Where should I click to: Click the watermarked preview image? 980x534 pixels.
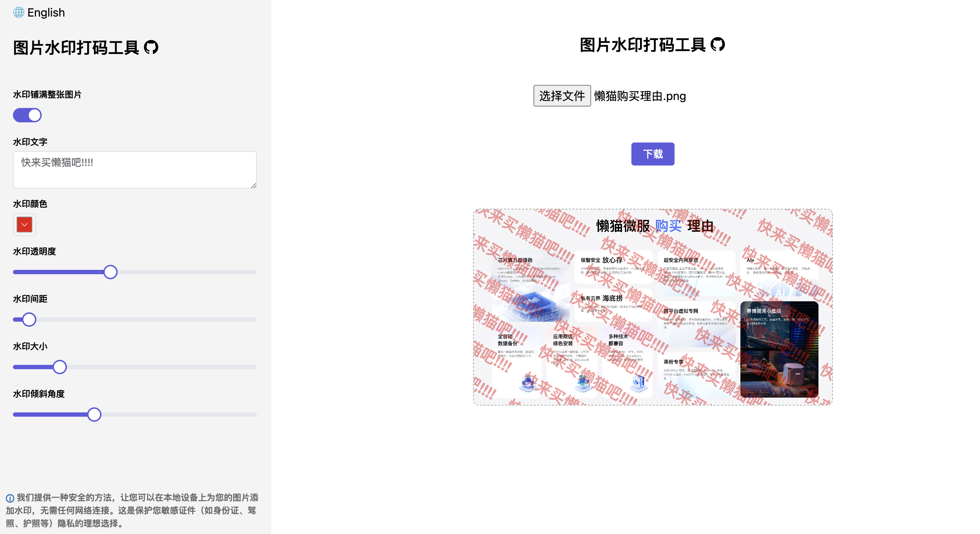coord(653,307)
